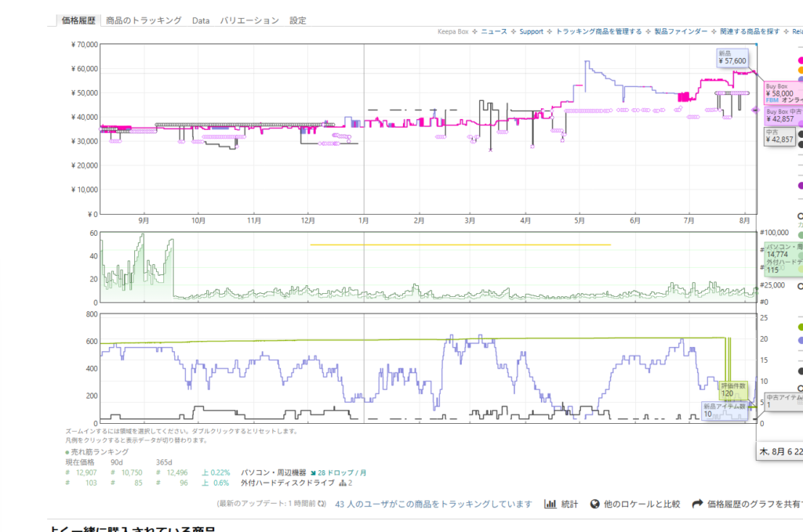Switch to the 価格履歴 tab
803x532 pixels.
[x=78, y=20]
